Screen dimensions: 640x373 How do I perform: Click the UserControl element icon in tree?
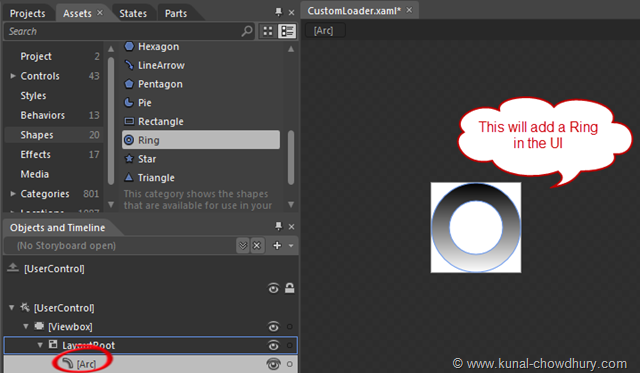point(25,307)
